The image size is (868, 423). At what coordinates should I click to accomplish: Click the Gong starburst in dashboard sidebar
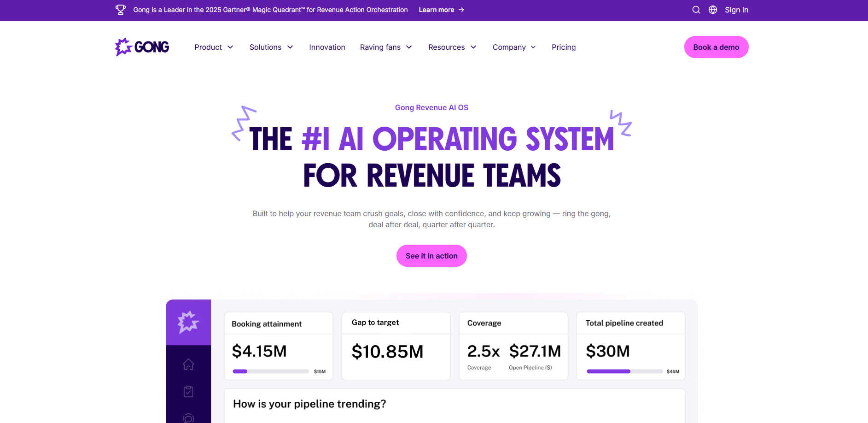coord(188,322)
